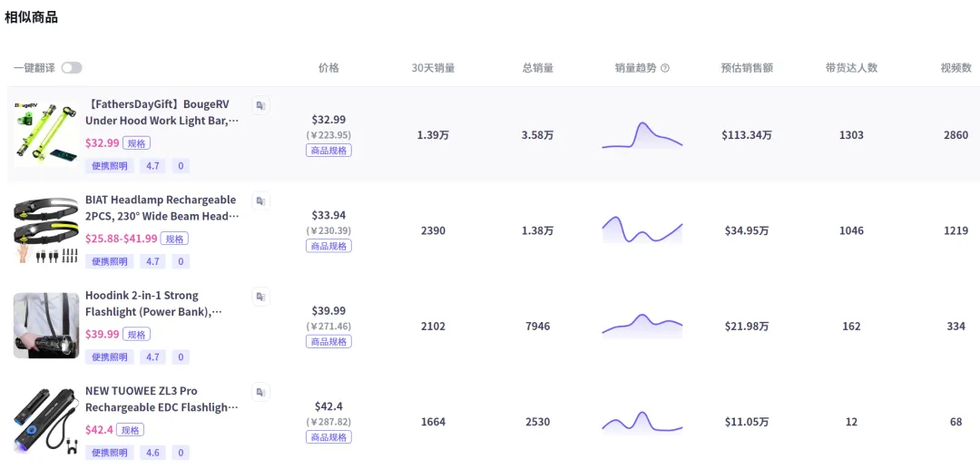Open BIAT Headlamp Rechargeable 2PCS title
Screen dimensions: 980x469
coord(162,208)
